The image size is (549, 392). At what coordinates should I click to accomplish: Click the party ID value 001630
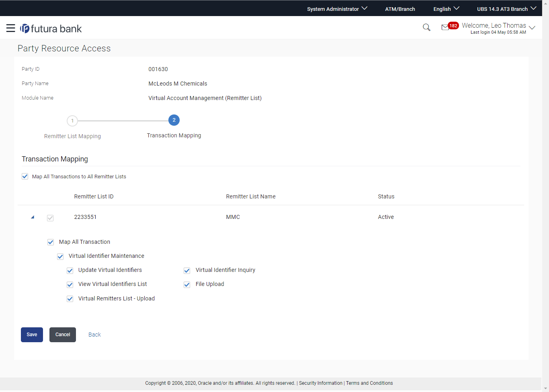pyautogui.click(x=158, y=69)
